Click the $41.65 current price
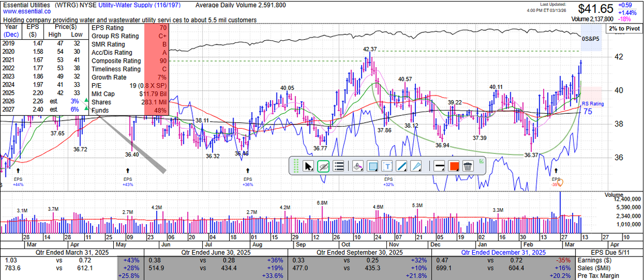644x280 pixels. [x=595, y=9]
